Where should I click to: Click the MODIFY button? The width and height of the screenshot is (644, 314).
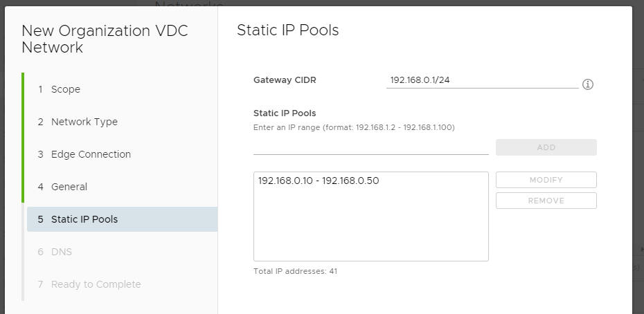(x=546, y=180)
